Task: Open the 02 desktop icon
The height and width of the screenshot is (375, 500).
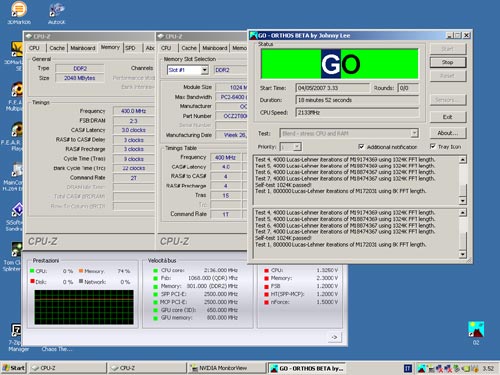Action: [x=476, y=329]
